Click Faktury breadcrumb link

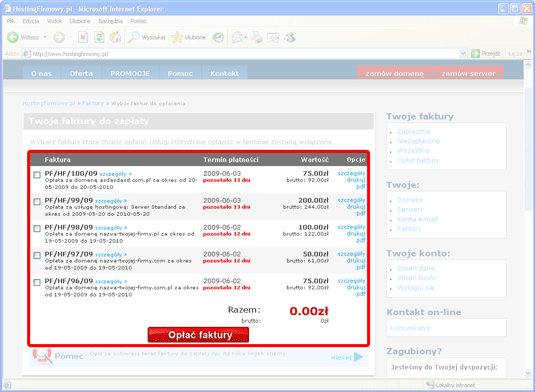click(x=93, y=103)
